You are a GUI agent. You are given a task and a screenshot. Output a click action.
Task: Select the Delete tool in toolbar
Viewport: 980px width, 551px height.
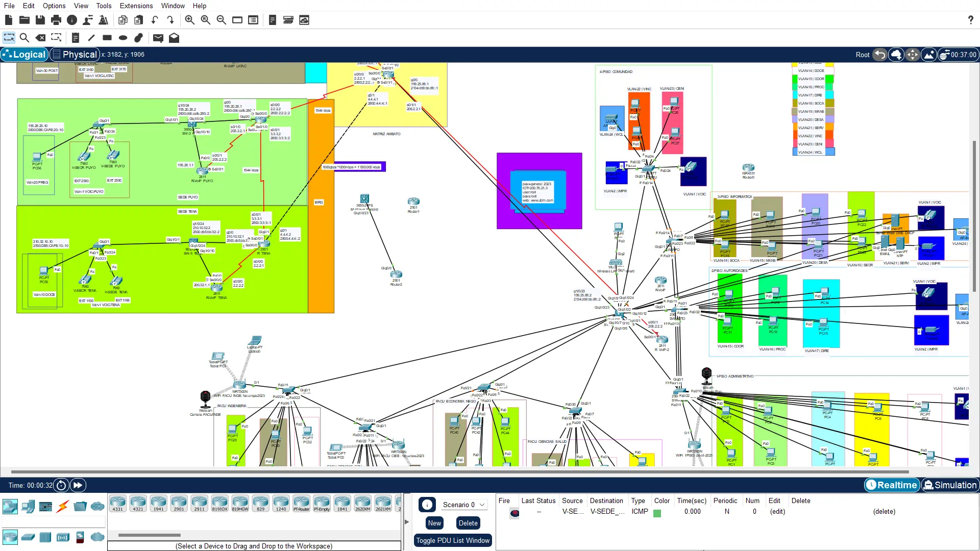click(40, 38)
